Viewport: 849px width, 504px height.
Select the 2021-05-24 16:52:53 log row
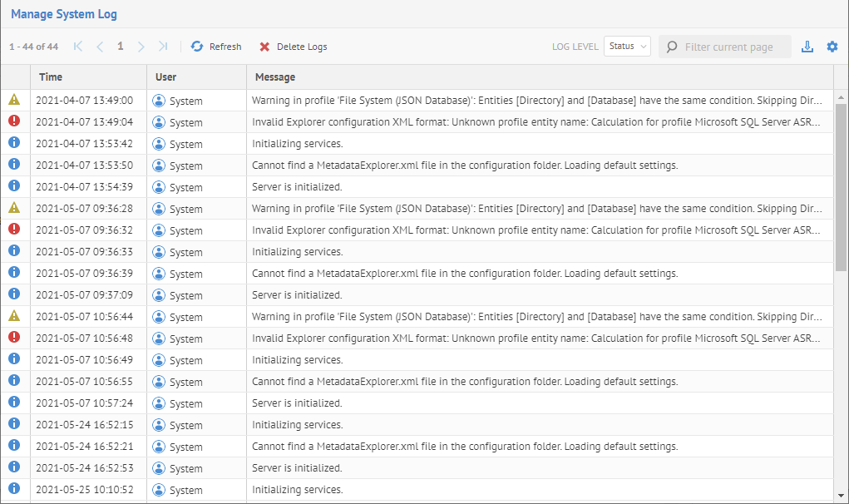(x=416, y=468)
